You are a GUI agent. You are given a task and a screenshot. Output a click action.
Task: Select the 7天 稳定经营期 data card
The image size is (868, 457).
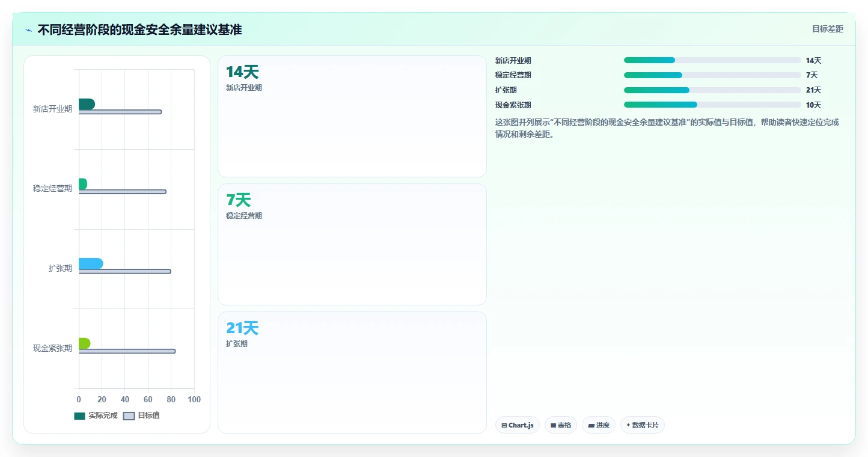tap(352, 244)
